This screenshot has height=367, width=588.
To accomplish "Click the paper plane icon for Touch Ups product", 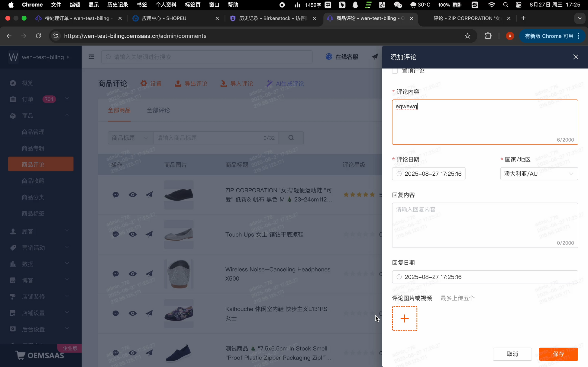I will (149, 234).
